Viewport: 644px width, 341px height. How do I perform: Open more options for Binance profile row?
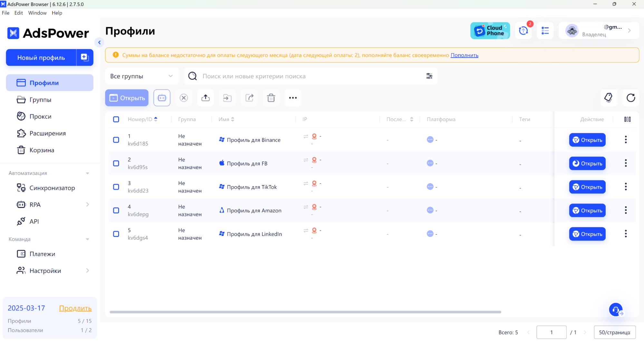point(626,140)
